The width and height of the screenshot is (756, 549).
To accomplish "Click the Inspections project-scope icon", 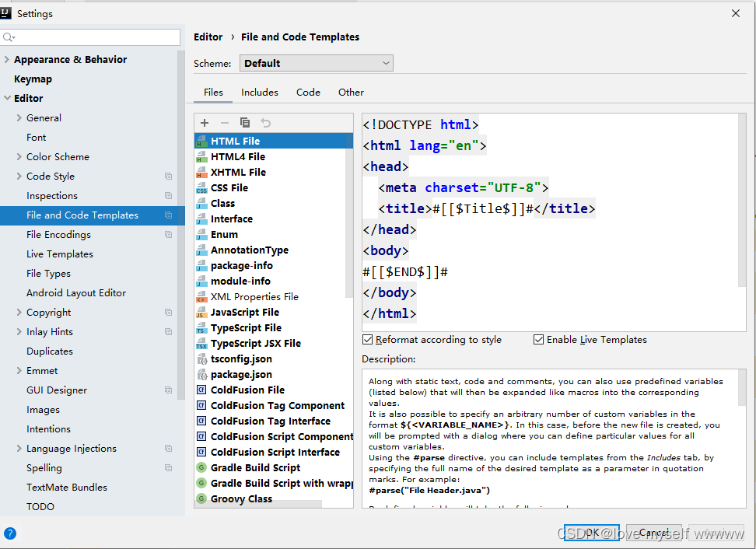I will click(168, 196).
